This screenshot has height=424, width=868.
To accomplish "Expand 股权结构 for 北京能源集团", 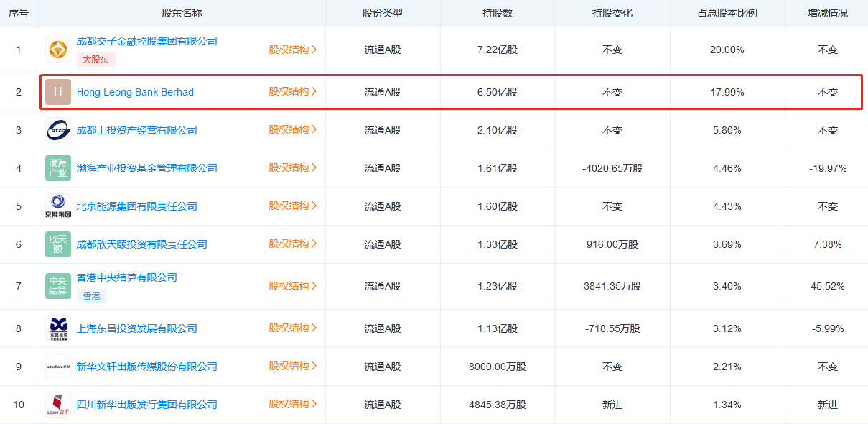I will (x=293, y=206).
